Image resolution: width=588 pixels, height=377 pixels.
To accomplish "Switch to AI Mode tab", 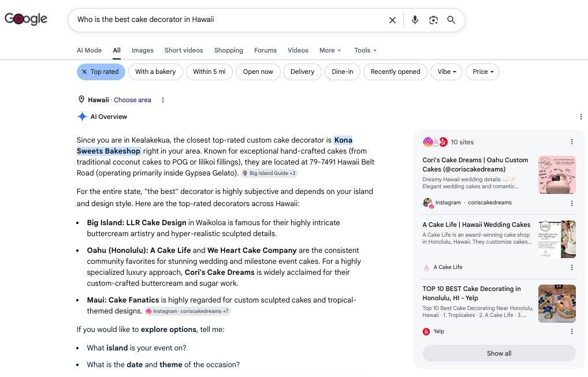I will click(x=90, y=50).
